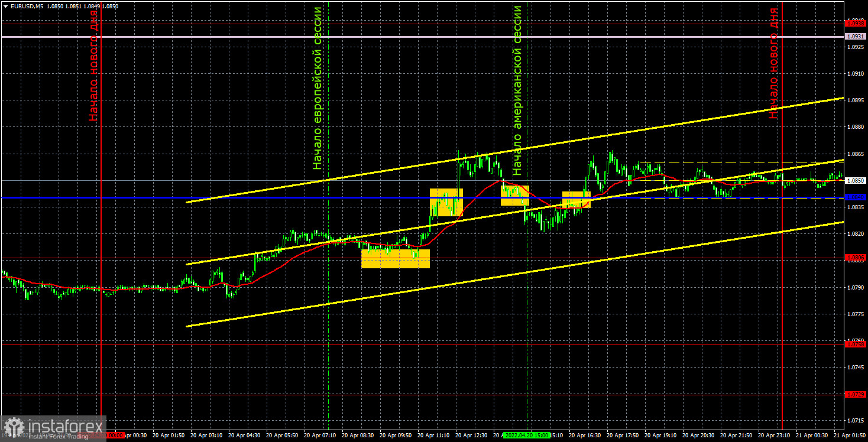
Task: Click the 1.0880 price axis label
Action: [856, 127]
